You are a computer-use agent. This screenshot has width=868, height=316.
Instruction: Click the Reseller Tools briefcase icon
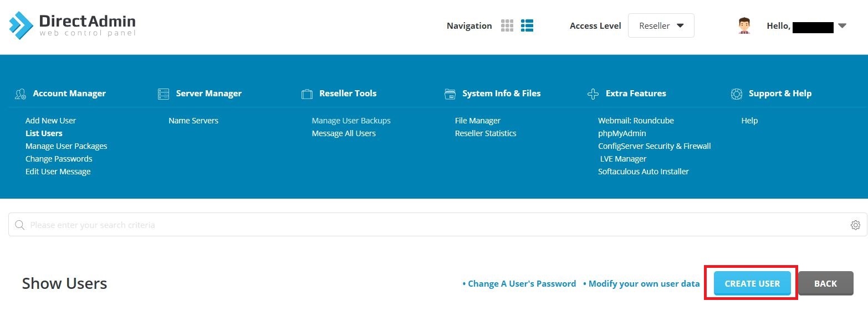(x=307, y=94)
